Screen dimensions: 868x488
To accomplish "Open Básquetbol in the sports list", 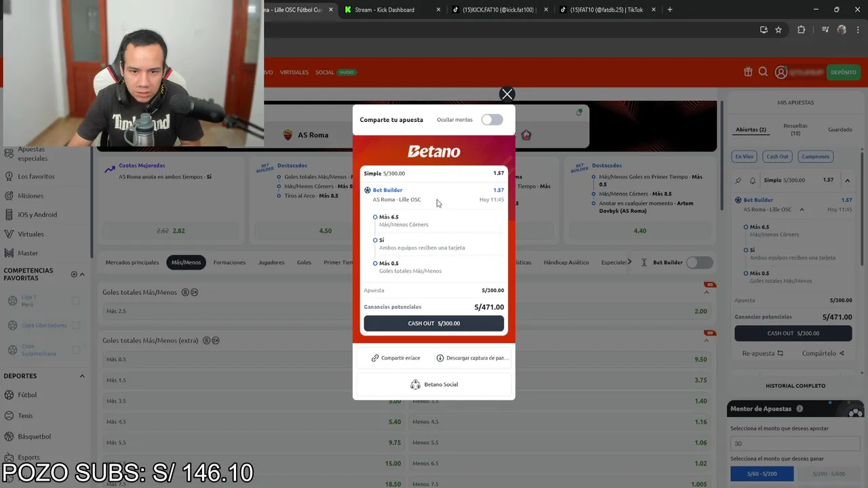I will coord(34,436).
